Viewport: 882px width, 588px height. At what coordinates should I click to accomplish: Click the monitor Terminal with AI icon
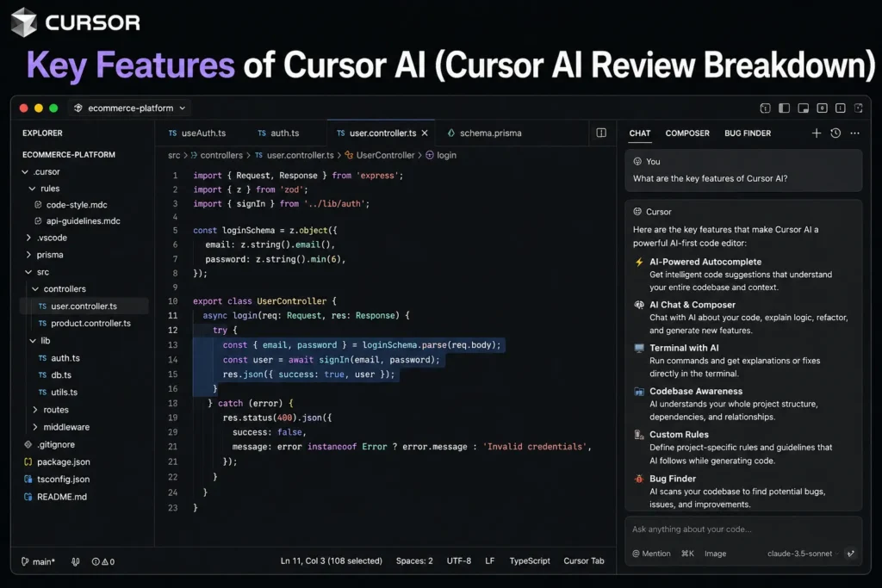coord(639,348)
